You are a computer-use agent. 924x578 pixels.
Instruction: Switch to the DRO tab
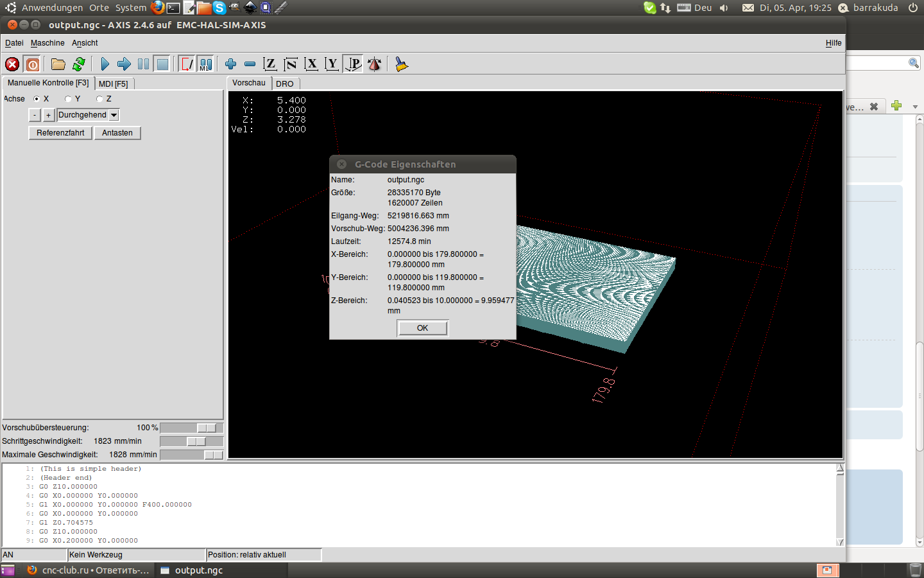tap(285, 84)
